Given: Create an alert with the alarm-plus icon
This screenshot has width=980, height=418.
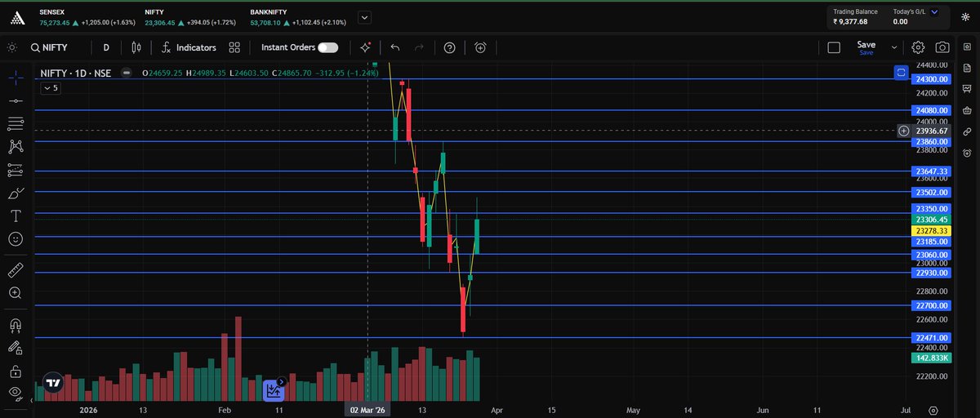Looking at the screenshot, I should (x=480, y=47).
